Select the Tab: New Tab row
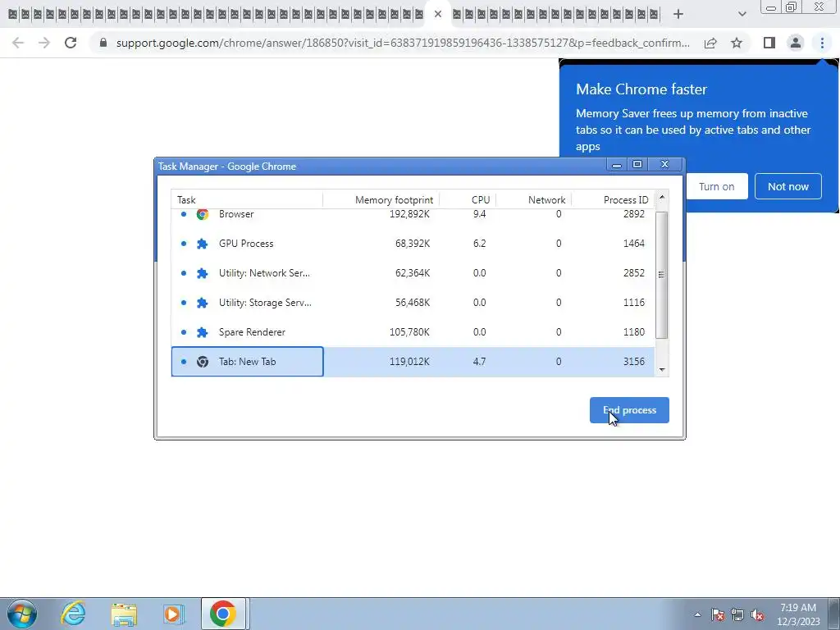Viewport: 840px width, 630px height. [413, 362]
